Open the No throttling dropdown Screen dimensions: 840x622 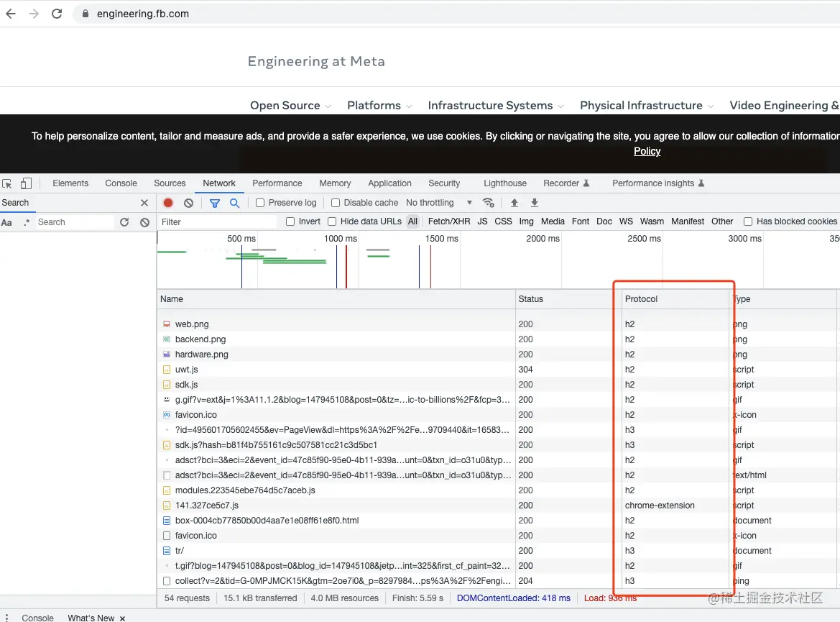point(439,203)
